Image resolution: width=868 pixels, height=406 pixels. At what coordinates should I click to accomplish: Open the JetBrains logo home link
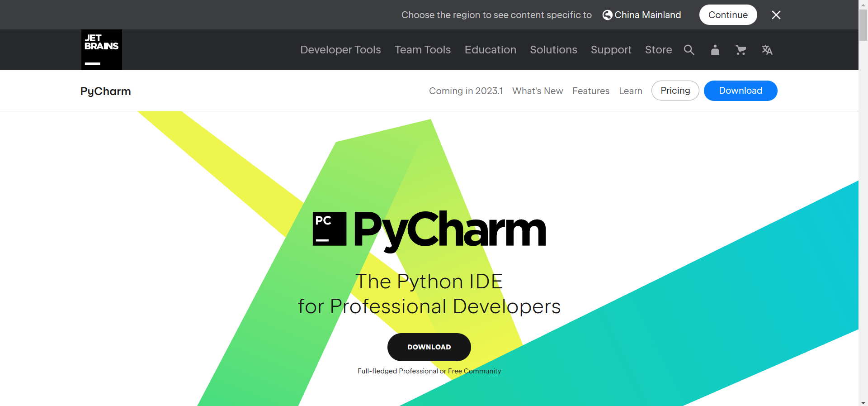tap(102, 50)
